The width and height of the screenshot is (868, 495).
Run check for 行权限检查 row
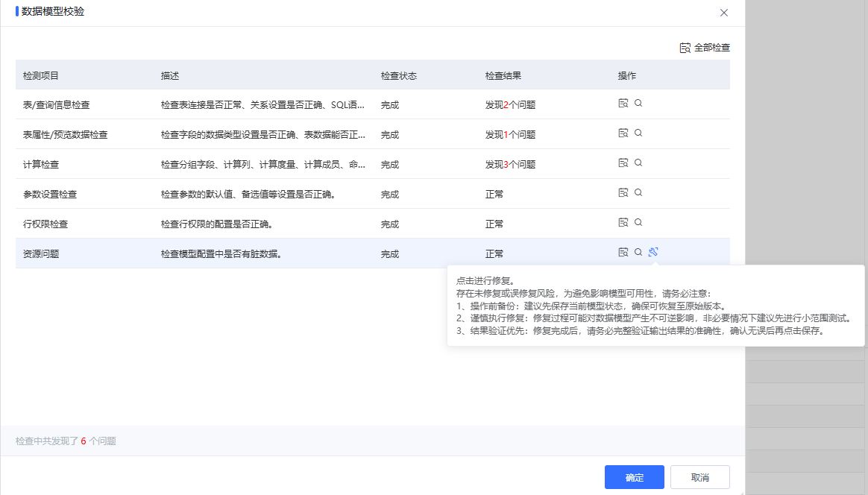pos(623,223)
